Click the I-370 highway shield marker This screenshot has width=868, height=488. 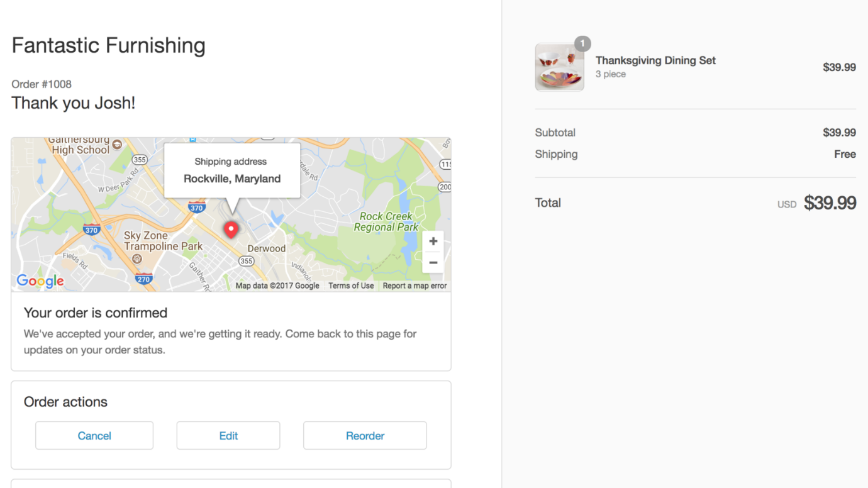[x=197, y=208]
